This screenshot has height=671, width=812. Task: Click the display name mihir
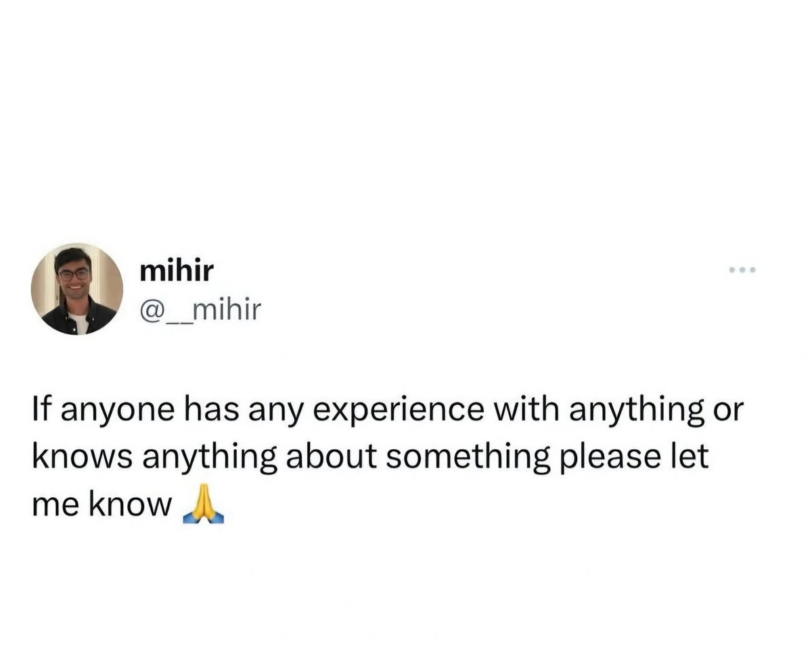[x=176, y=269]
